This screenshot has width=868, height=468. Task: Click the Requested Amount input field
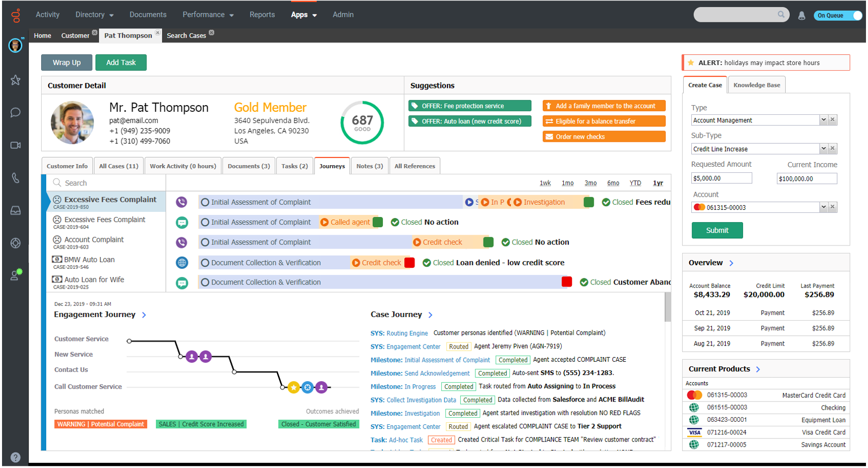coord(721,178)
